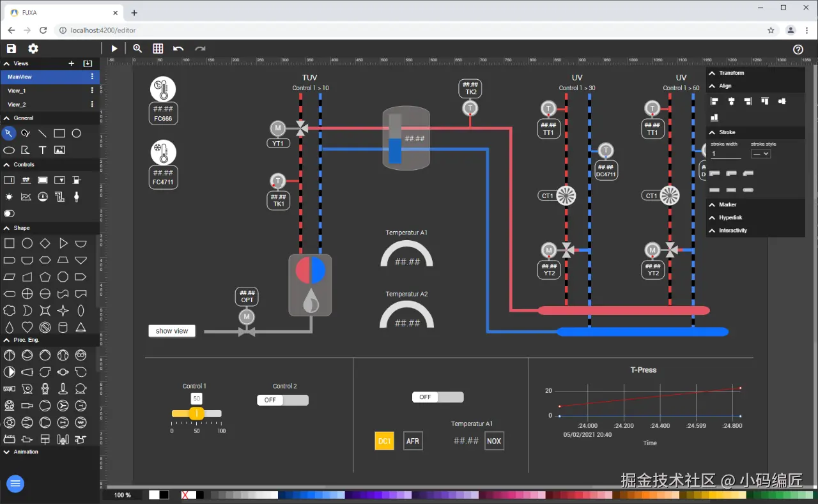This screenshot has height=504, width=818.
Task: Click the stroke width input field
Action: 726,154
